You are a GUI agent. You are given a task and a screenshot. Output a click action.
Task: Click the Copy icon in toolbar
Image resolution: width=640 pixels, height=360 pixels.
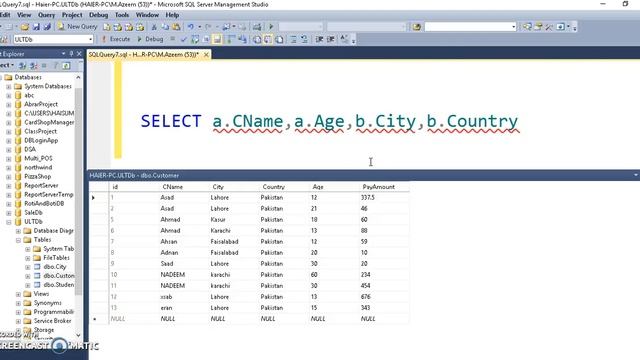[165, 27]
